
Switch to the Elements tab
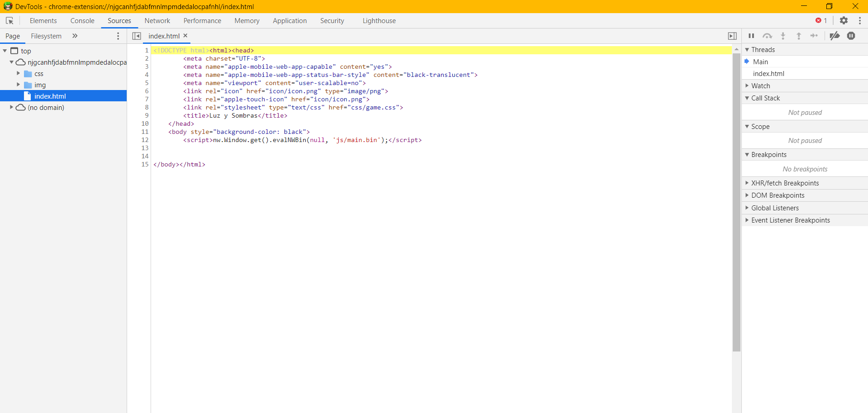pyautogui.click(x=43, y=21)
